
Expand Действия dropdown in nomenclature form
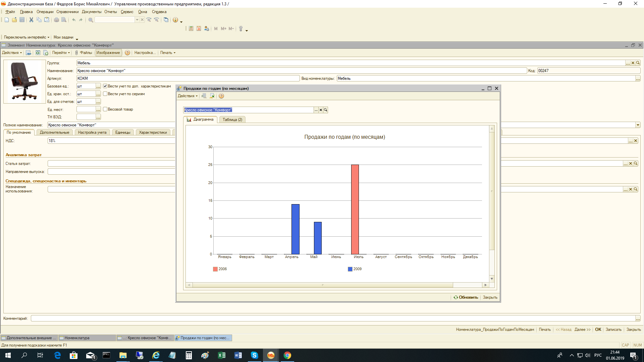12,53
